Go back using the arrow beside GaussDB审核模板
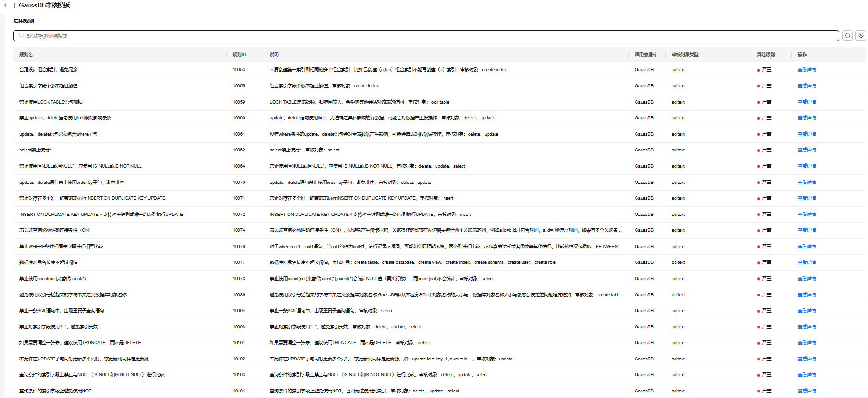This screenshot has width=868, height=398. tap(6, 5)
